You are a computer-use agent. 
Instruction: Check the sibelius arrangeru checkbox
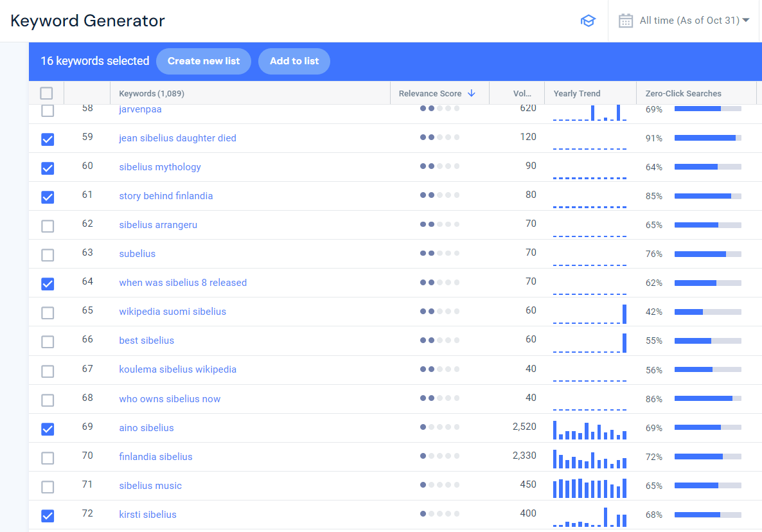[x=47, y=226]
